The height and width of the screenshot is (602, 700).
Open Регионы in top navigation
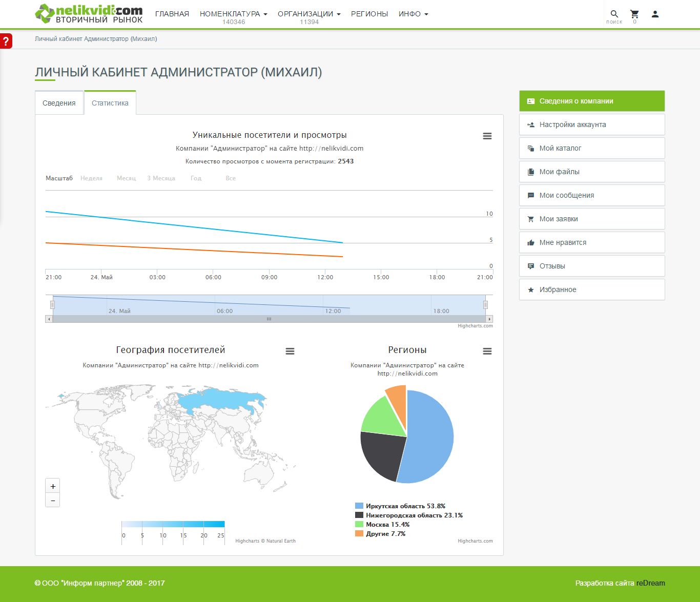pos(369,14)
